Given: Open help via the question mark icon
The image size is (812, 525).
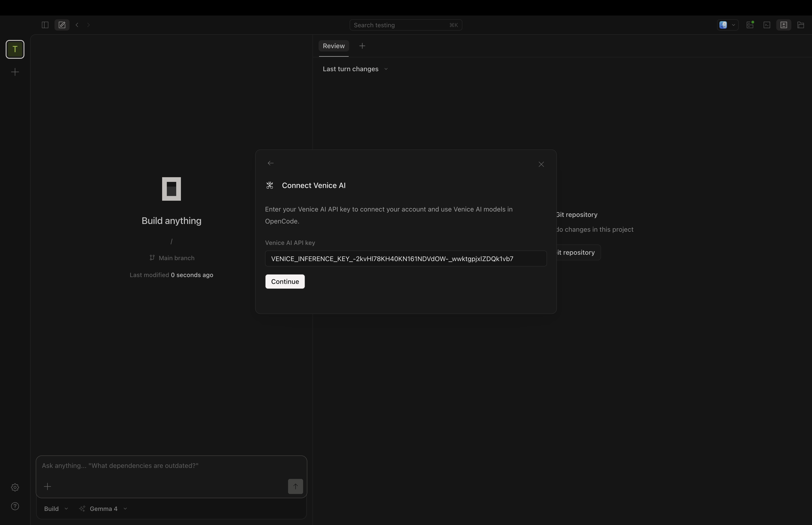Looking at the screenshot, I should 15,506.
